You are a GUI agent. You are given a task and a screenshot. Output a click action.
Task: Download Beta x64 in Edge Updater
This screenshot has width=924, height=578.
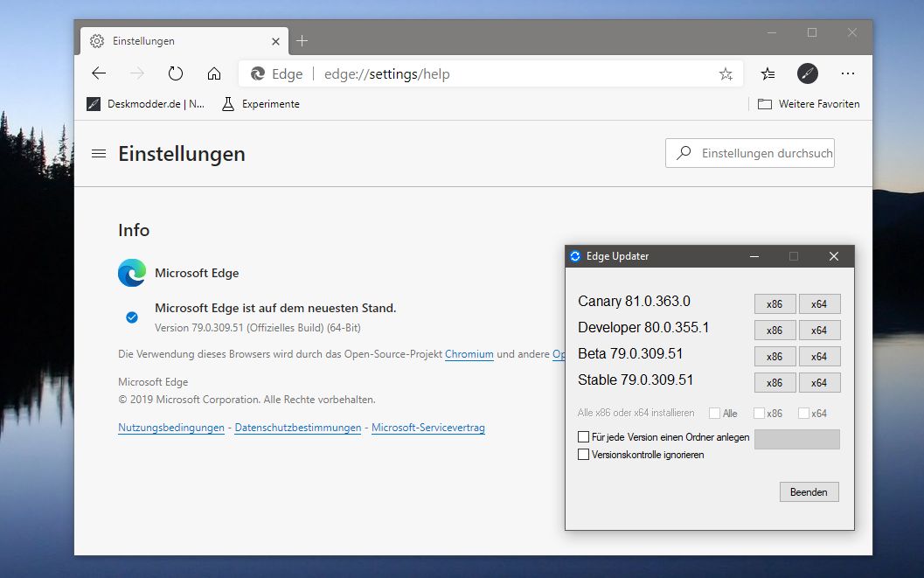click(819, 357)
